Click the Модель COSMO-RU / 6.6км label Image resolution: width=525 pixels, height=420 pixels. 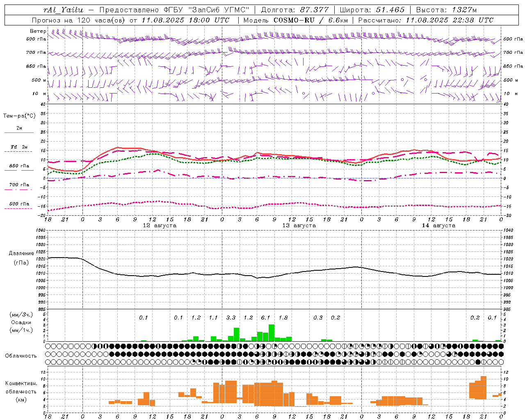point(295,20)
